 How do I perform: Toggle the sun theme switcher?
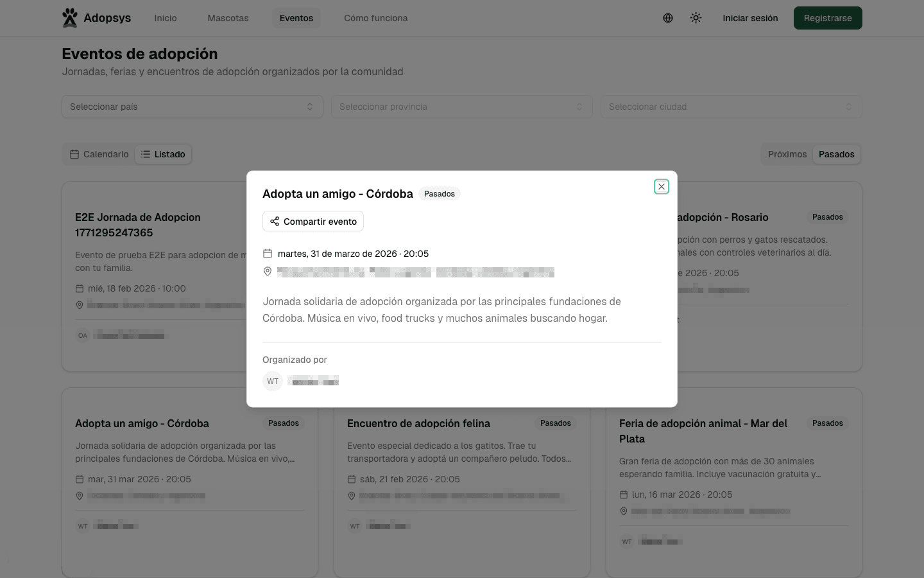[696, 18]
